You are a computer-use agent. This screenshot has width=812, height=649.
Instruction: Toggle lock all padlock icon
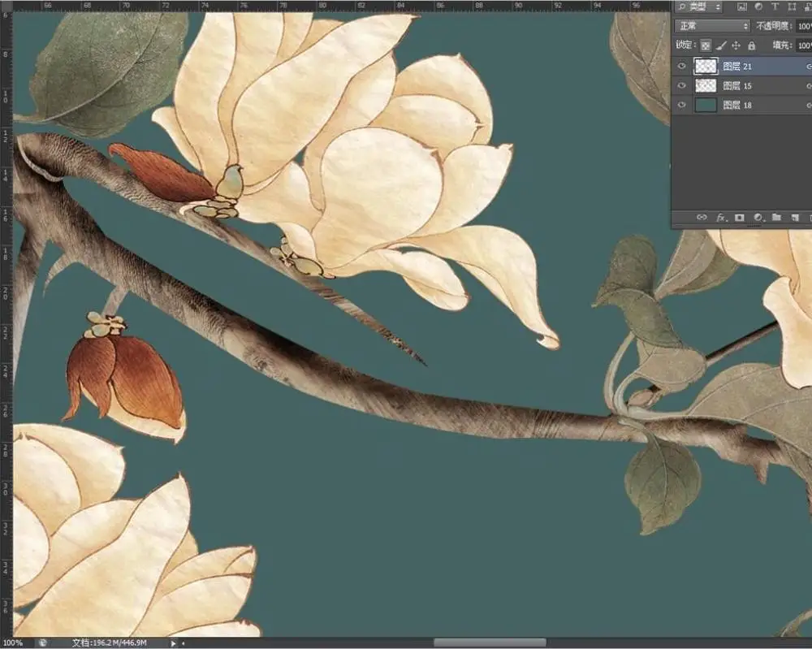(x=751, y=46)
